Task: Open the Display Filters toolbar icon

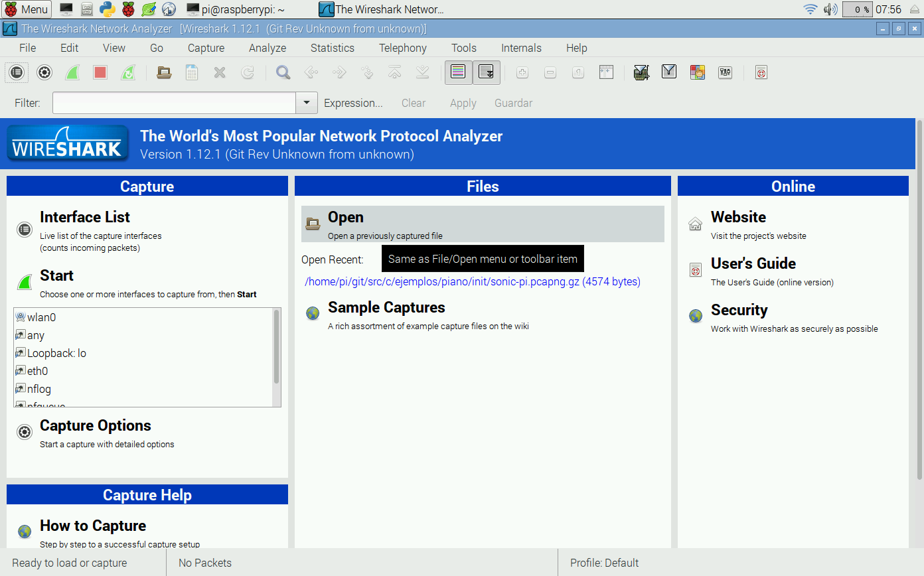Action: coord(669,72)
